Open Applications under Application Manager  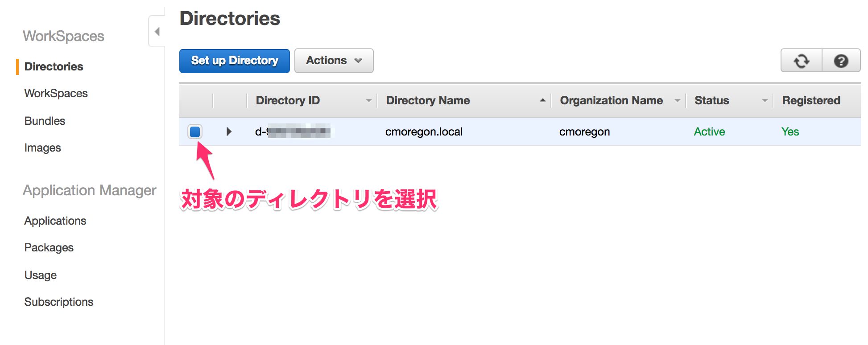coord(55,221)
